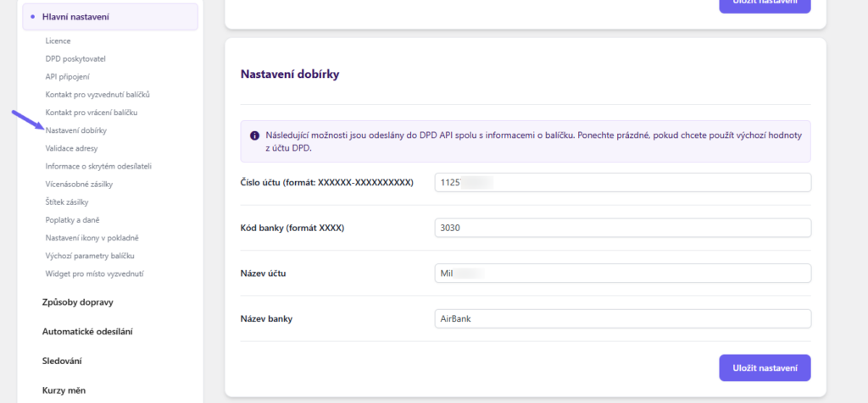Viewport: 868px width, 403px height.
Task: Open Kontakt pro vrácení balíčku
Action: 92,112
